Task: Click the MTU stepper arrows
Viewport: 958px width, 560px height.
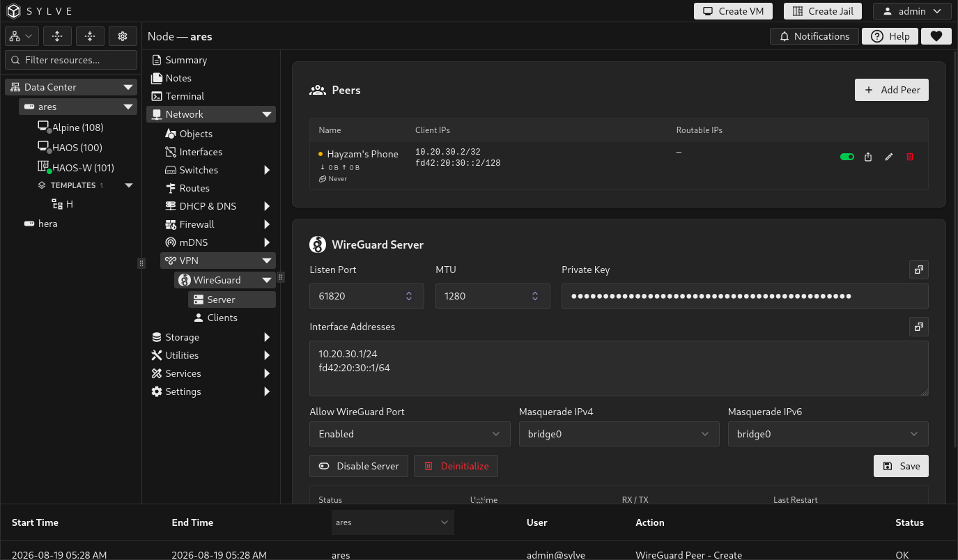Action: [535, 296]
